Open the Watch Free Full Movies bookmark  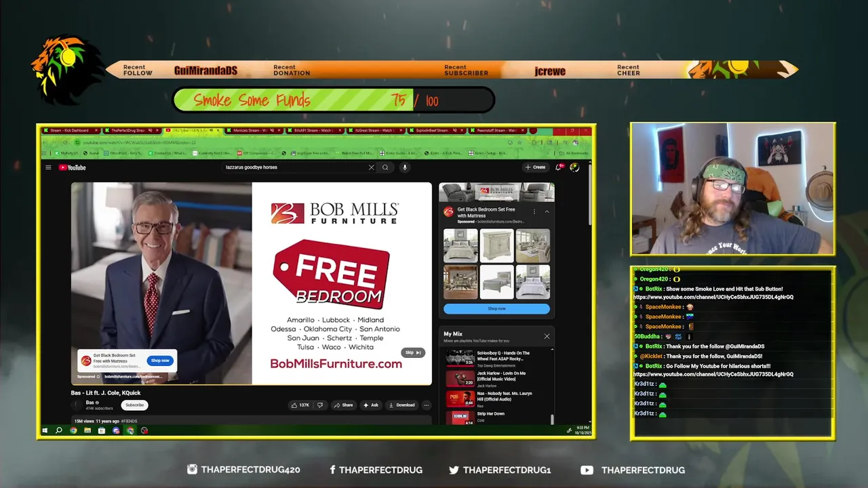(x=353, y=153)
